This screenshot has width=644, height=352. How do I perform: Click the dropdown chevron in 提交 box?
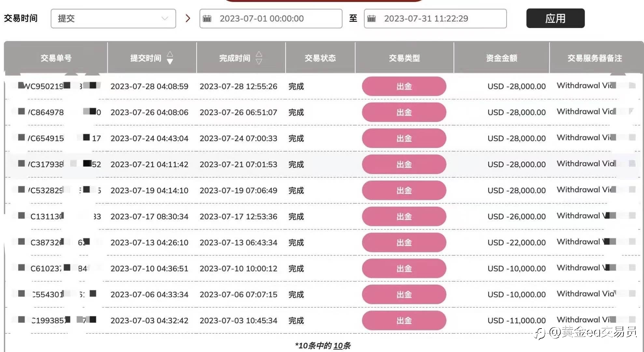(165, 19)
